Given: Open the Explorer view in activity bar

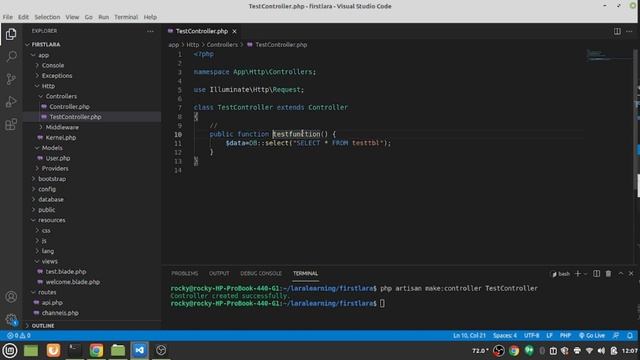Looking at the screenshot, I should tap(11, 34).
